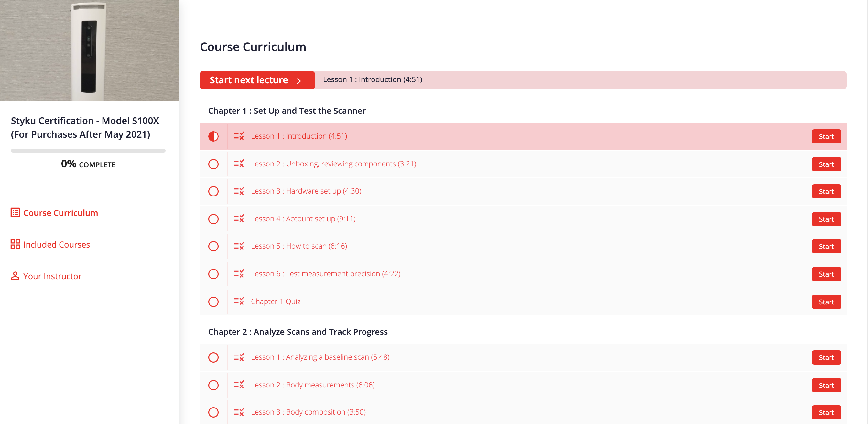Viewport: 868px width, 424px height.
Task: Click checklist icon beside Chapter 1 Quiz
Action: [239, 302]
